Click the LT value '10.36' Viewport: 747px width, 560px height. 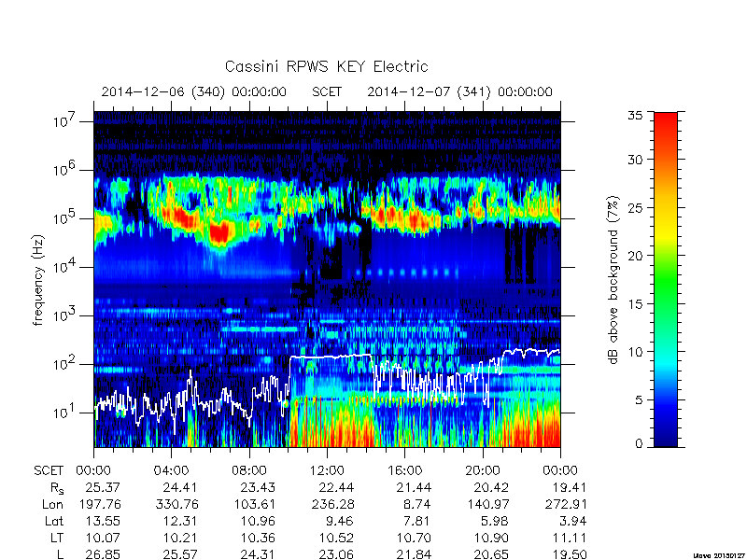click(258, 538)
